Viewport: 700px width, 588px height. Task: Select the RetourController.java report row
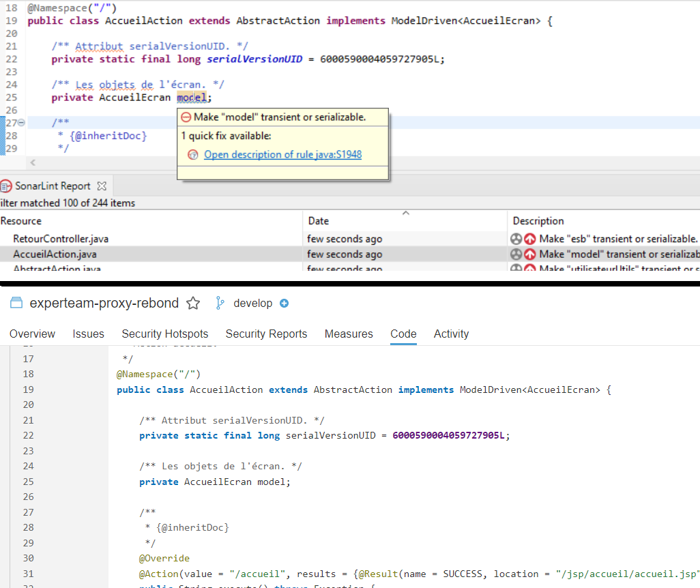(61, 239)
